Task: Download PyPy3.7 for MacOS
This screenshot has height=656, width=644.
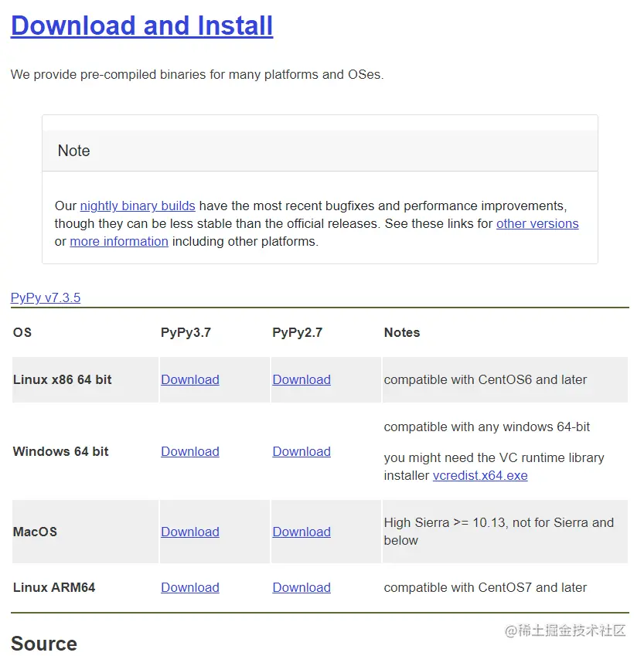Action: coord(190,532)
